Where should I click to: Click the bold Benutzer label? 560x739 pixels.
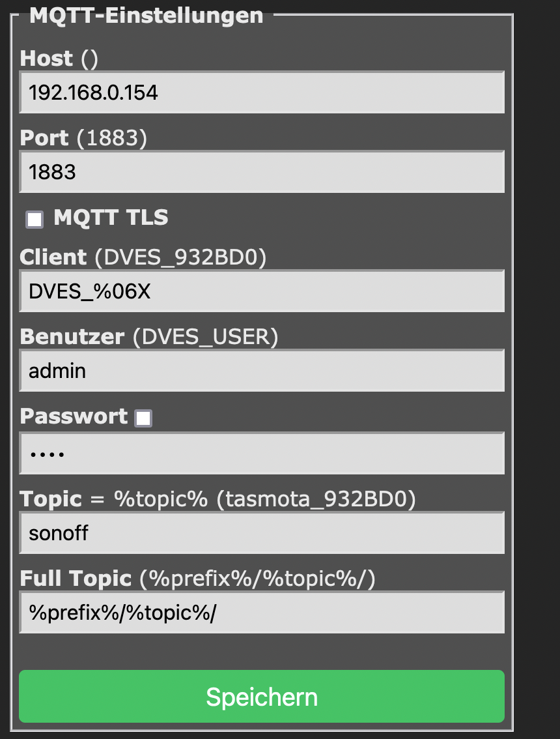pos(72,337)
